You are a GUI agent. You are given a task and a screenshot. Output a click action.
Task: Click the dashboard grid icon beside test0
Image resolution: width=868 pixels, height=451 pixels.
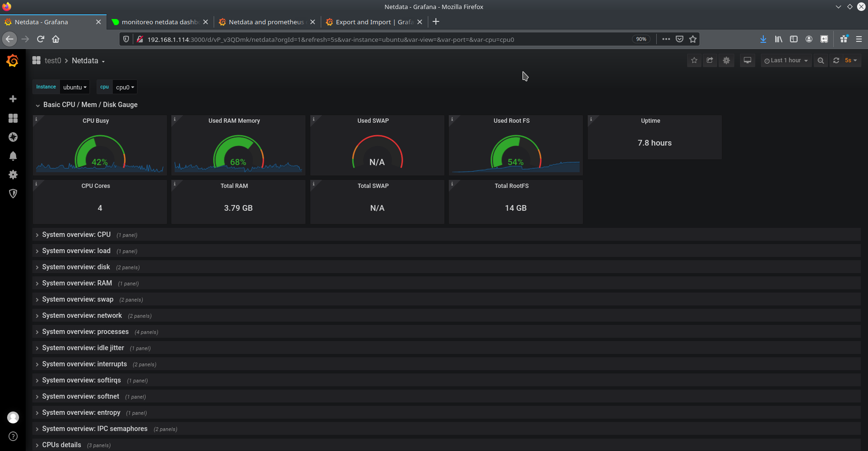tap(36, 60)
